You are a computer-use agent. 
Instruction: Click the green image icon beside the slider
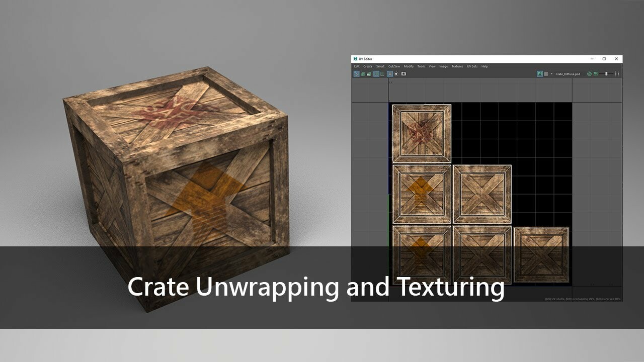(596, 74)
